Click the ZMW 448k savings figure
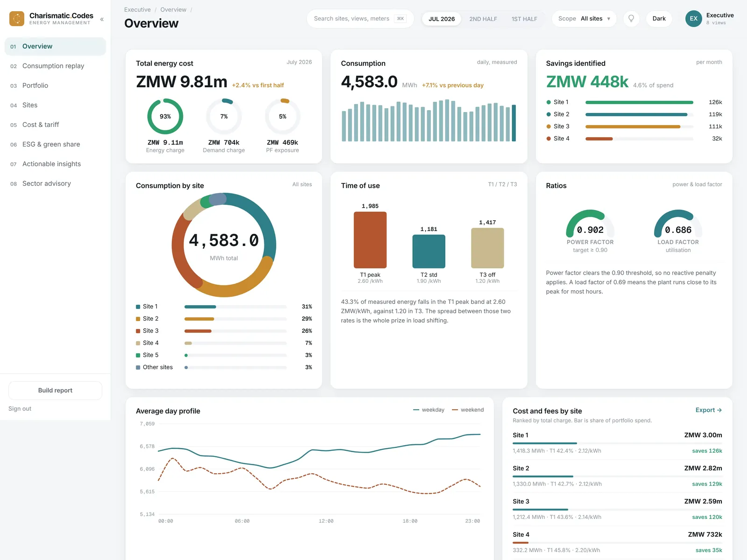 click(x=587, y=82)
